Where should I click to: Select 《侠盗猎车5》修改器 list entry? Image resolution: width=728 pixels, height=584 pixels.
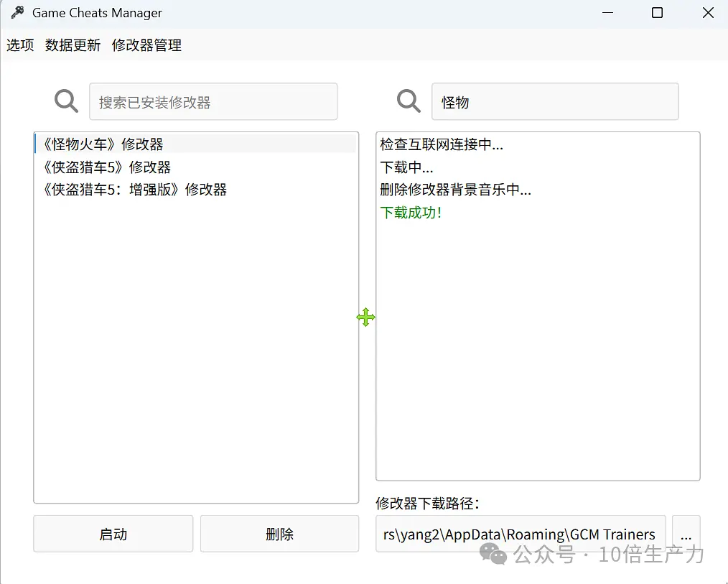[x=107, y=167]
